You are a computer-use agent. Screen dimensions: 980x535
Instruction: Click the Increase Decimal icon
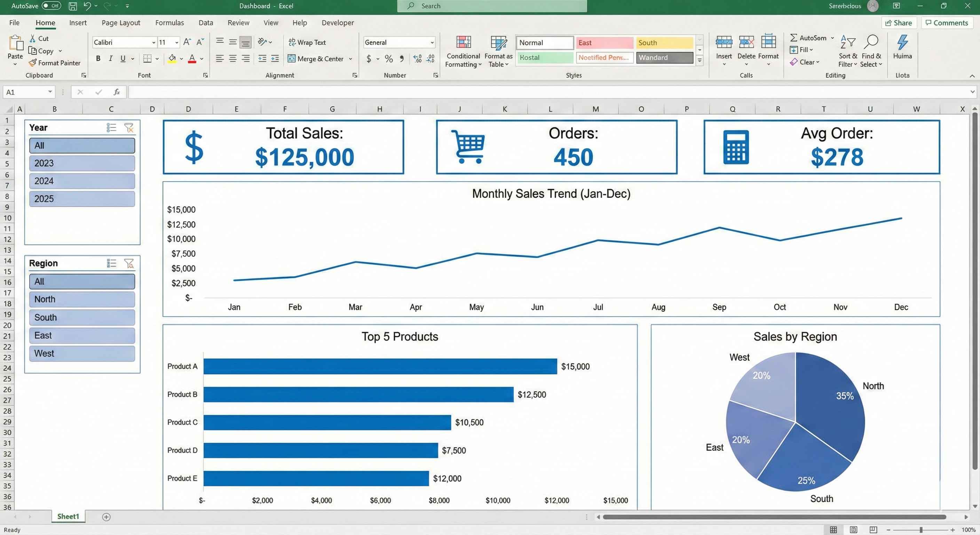point(417,59)
